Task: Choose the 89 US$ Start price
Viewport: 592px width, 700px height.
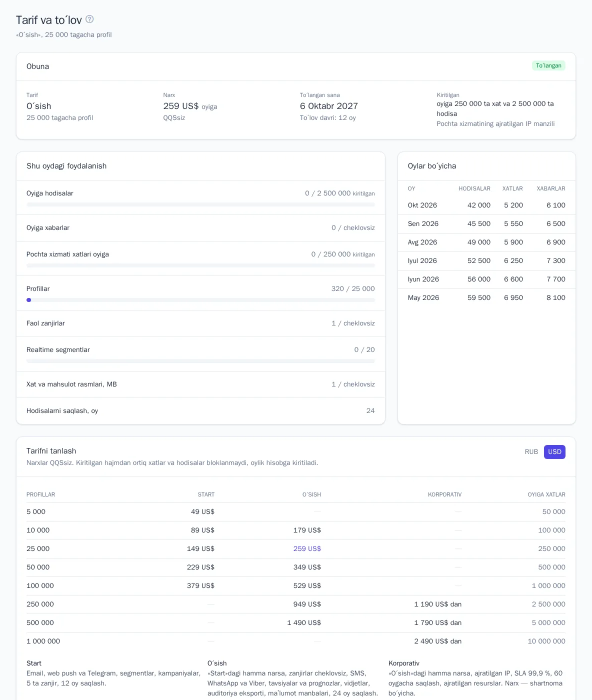Action: [x=202, y=530]
